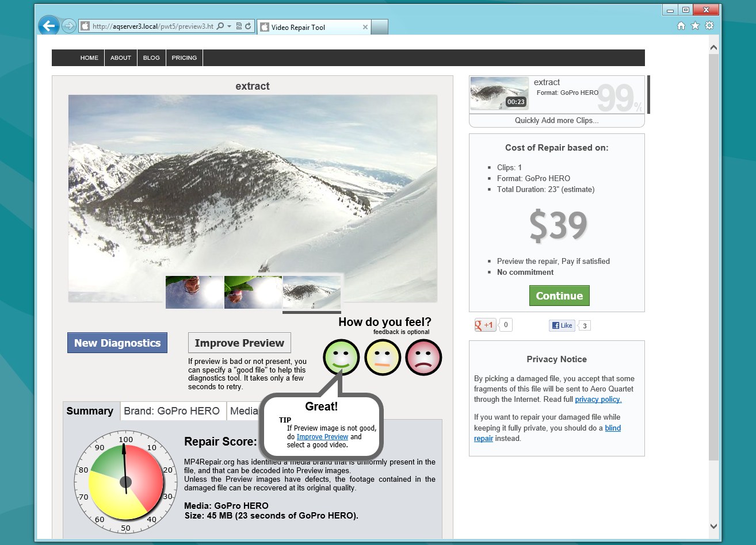Open the ABOUT menu item
756x545 pixels.
(x=121, y=58)
